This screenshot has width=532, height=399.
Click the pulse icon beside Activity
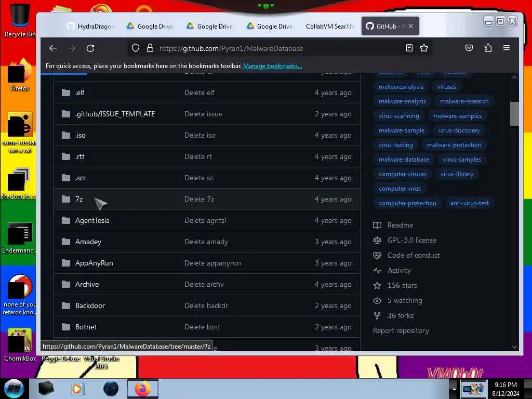[x=377, y=270]
